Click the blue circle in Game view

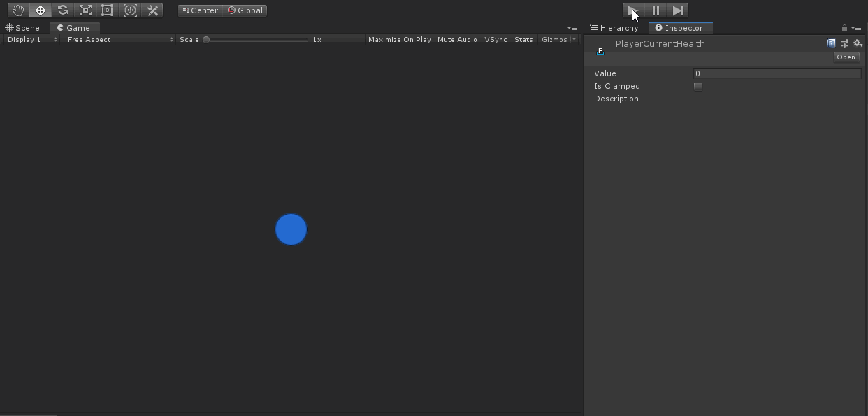[291, 229]
